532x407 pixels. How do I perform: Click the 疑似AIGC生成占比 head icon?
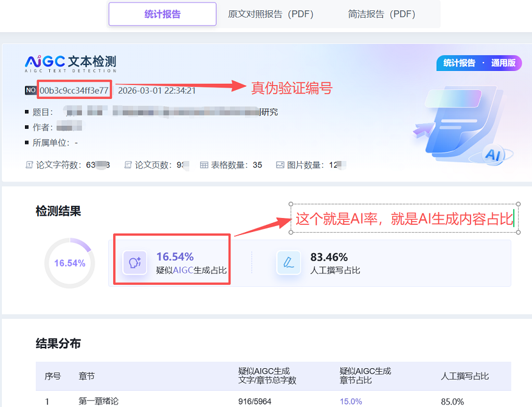pyautogui.click(x=135, y=262)
